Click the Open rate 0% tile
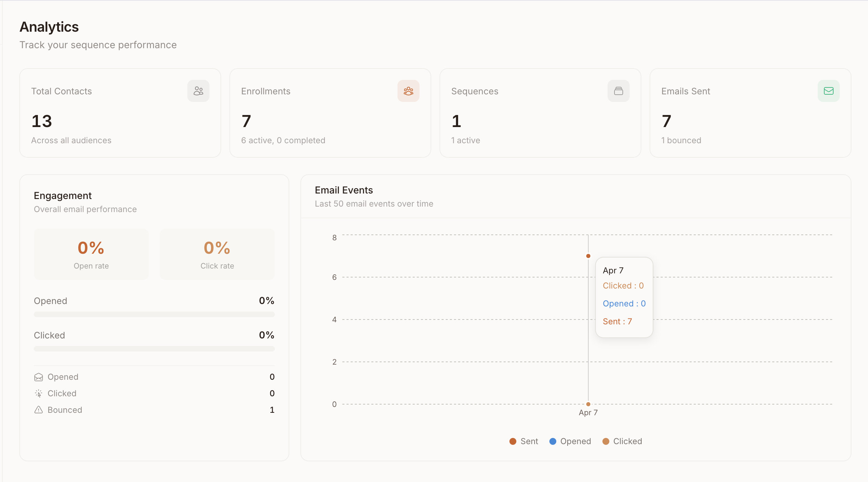The image size is (868, 482). (91, 254)
